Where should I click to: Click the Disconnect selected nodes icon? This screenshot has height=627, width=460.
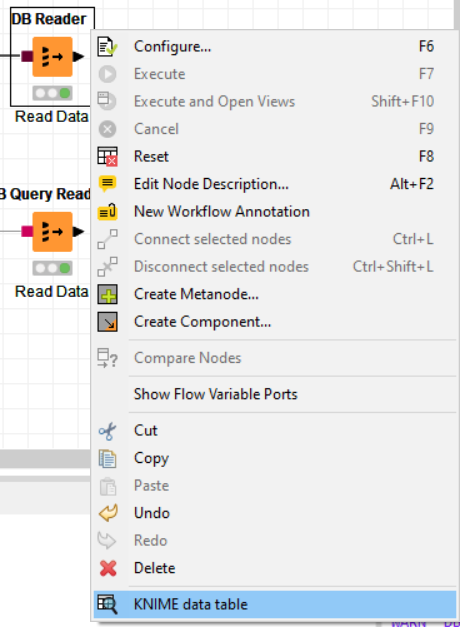107,267
